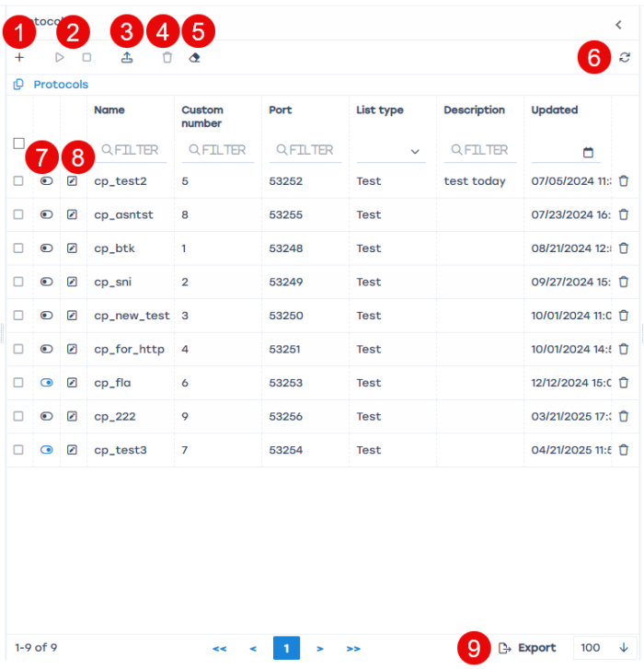Click the plus icon to add protocol
Image resolution: width=644 pixels, height=669 pixels.
point(19,57)
